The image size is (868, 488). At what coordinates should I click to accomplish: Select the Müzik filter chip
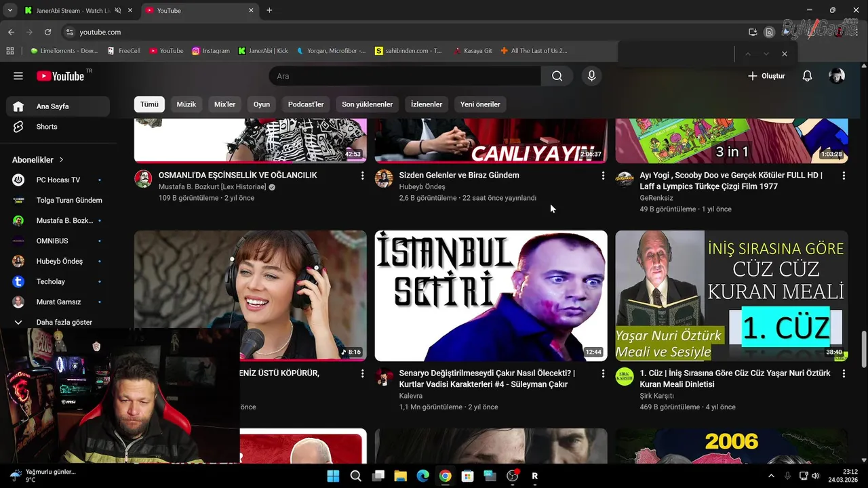[x=186, y=104]
